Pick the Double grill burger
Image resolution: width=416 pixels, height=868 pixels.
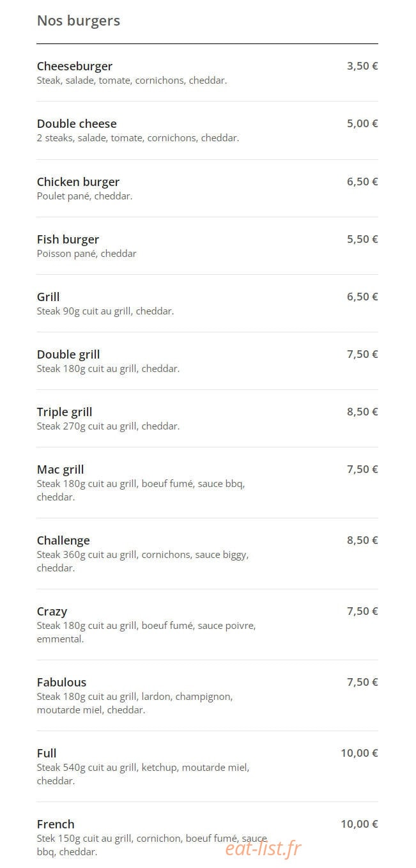click(68, 355)
